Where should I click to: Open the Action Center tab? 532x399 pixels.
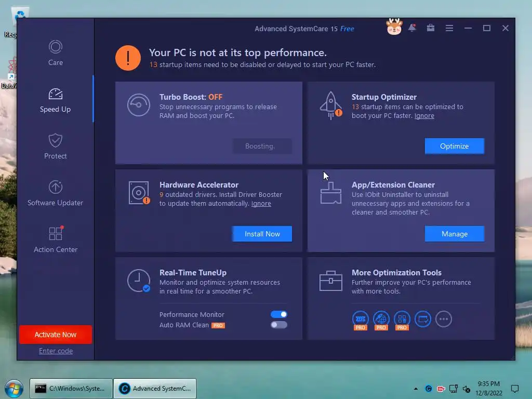pos(55,240)
